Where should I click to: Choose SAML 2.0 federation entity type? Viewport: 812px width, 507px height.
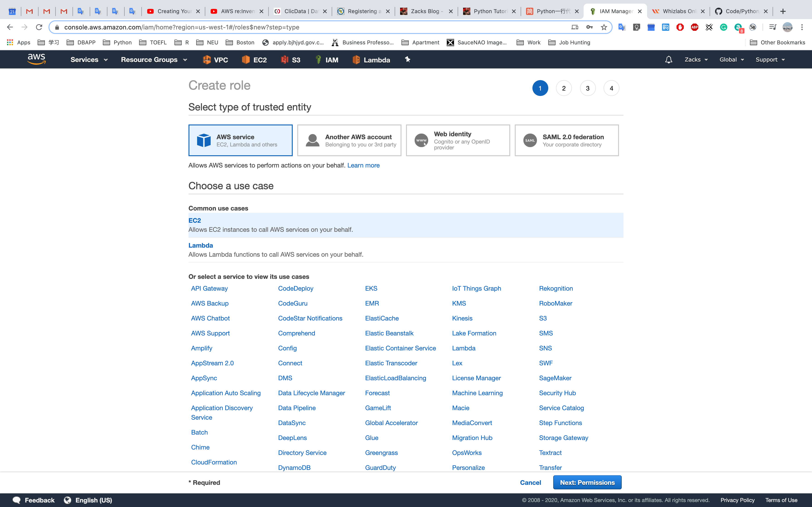point(566,140)
